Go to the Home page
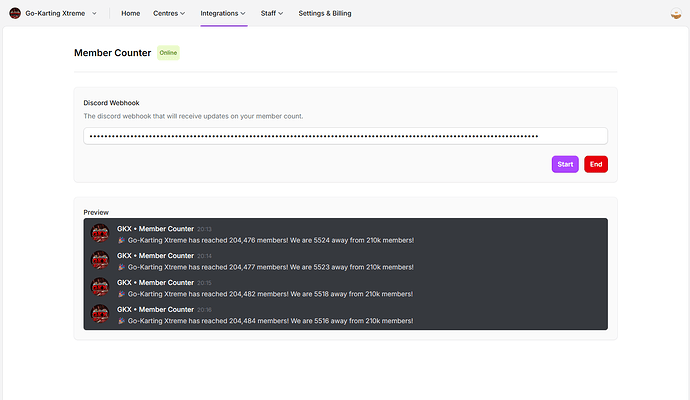 (131, 13)
